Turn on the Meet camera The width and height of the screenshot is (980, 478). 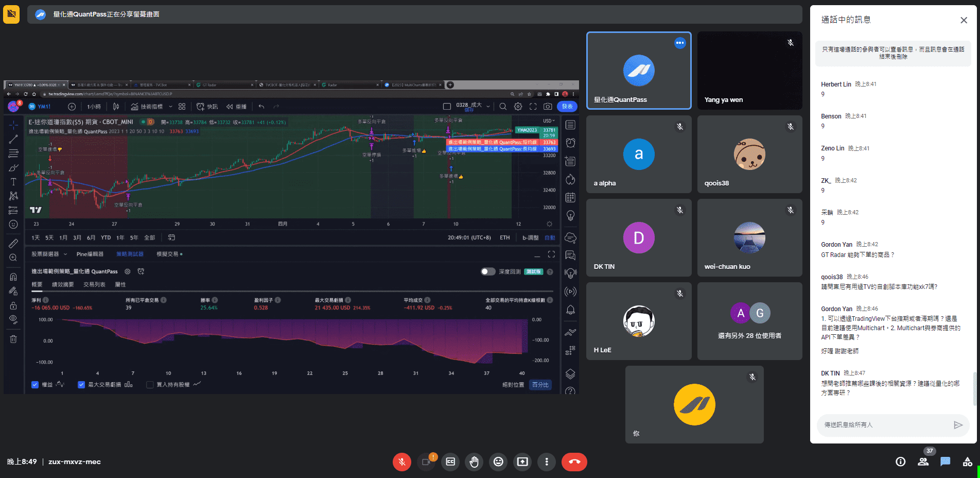[x=426, y=462]
